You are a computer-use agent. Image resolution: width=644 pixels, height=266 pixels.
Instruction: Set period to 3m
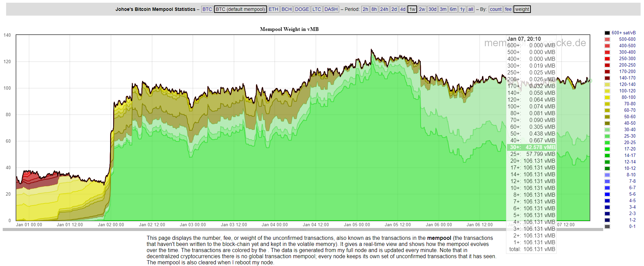click(443, 9)
